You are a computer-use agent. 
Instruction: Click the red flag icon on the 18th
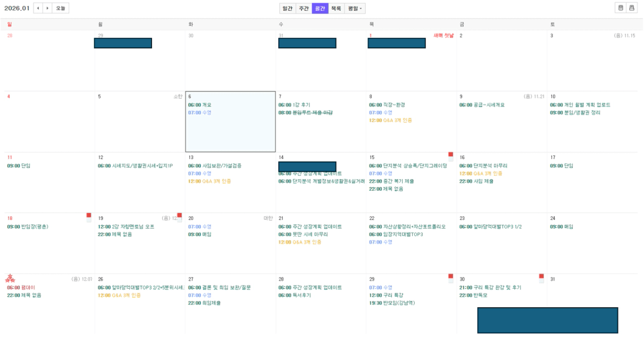click(x=89, y=217)
